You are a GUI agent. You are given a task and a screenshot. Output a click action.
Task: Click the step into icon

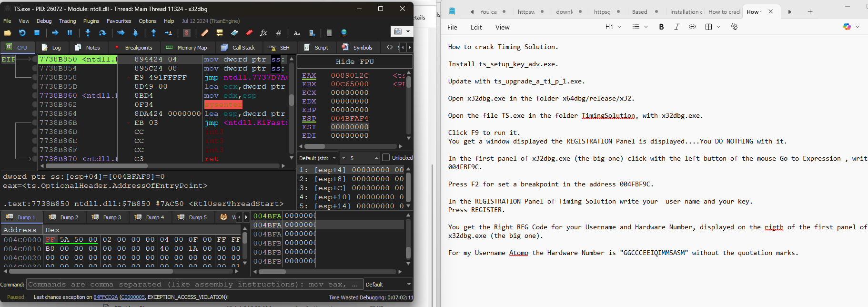coord(88,33)
